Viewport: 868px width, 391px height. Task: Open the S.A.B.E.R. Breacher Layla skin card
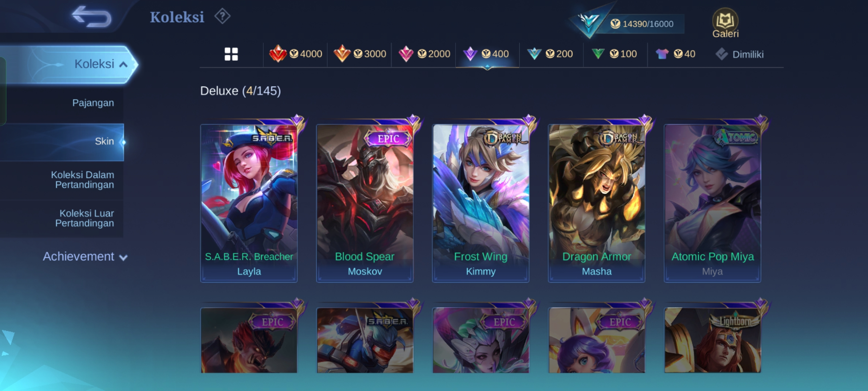(249, 203)
